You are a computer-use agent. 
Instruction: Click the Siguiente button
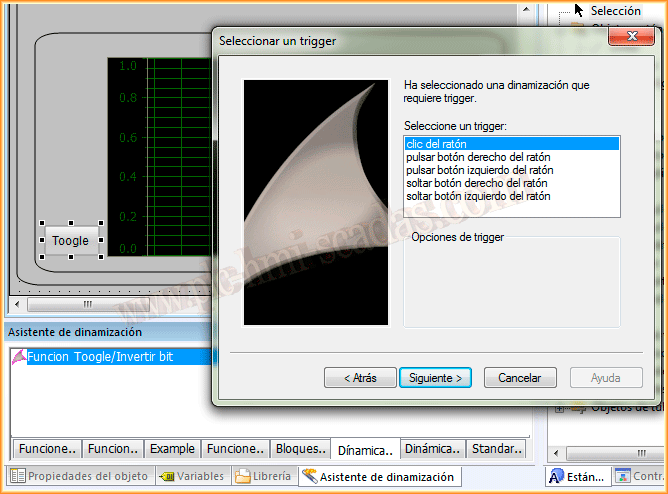[435, 378]
